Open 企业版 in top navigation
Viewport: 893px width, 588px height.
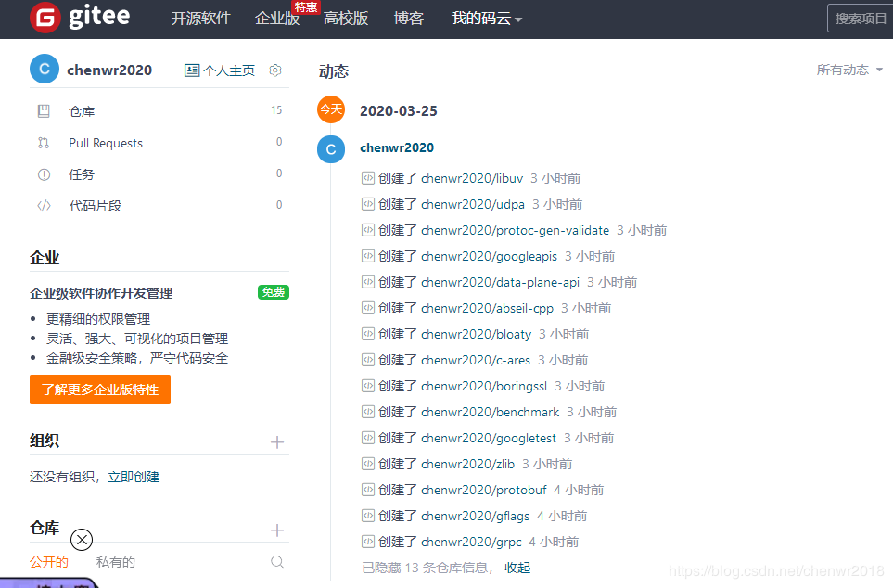pos(277,19)
